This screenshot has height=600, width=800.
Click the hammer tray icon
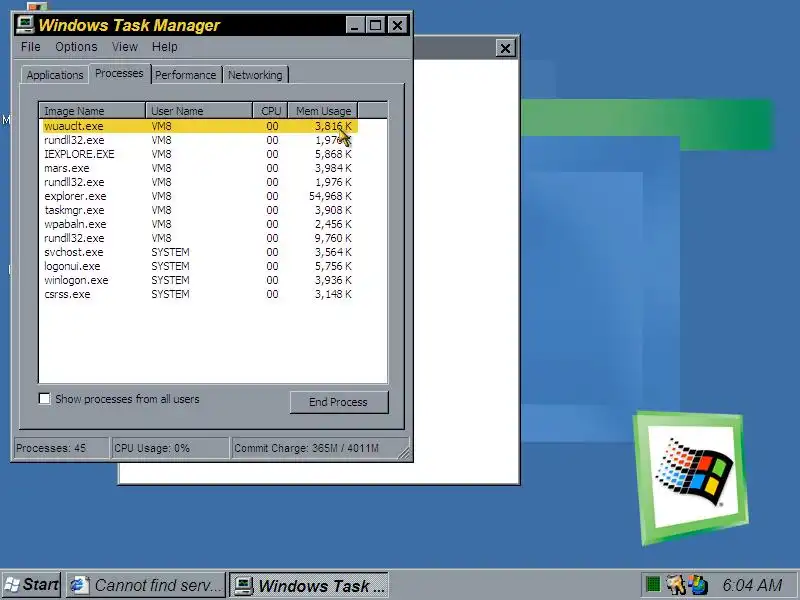[x=676, y=585]
